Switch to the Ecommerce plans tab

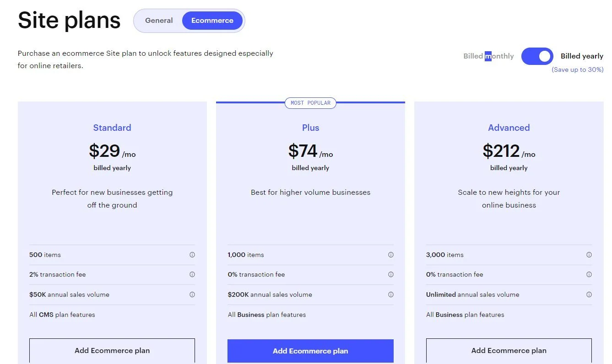point(212,20)
